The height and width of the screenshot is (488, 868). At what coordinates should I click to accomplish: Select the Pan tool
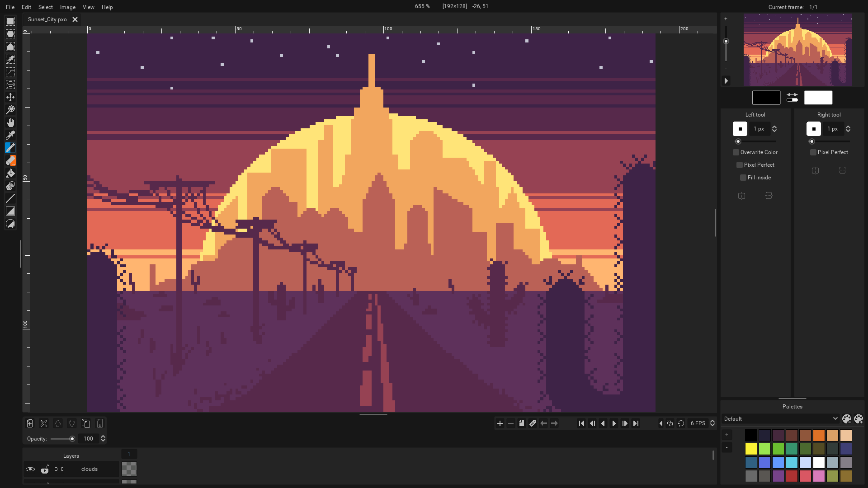[10, 122]
